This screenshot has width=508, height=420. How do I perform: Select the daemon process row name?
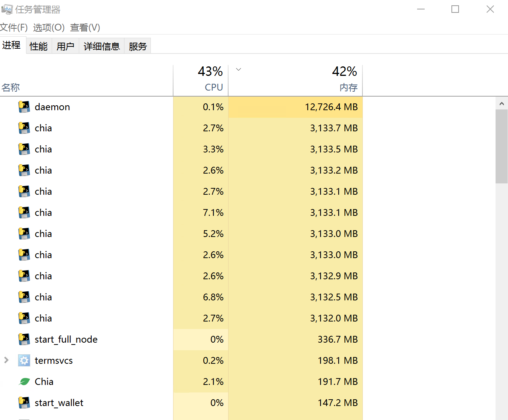52,107
